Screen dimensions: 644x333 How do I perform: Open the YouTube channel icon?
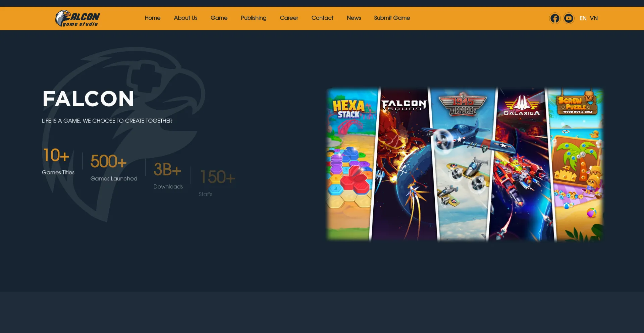click(569, 18)
